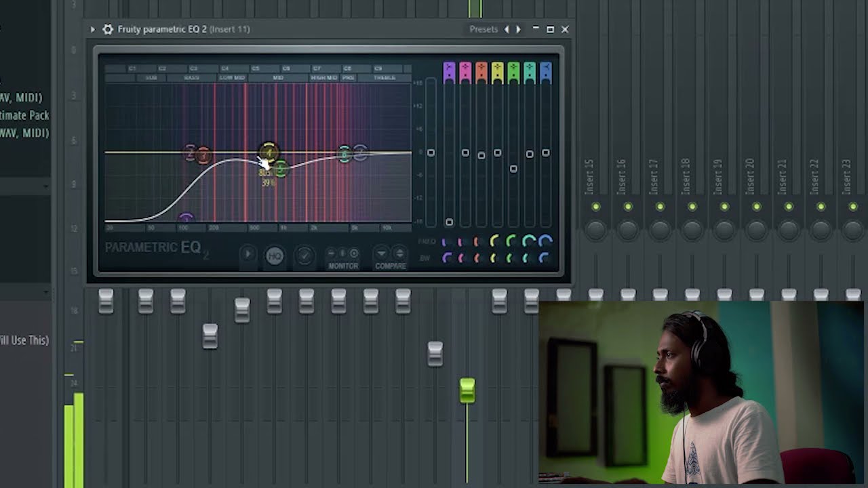The width and height of the screenshot is (868, 488).
Task: Click the Monitor minus icon
Action: point(332,253)
